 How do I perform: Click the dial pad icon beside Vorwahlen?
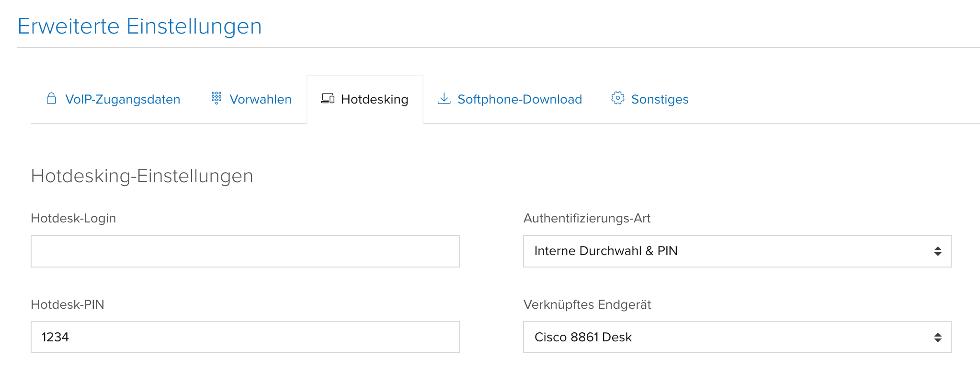click(217, 98)
